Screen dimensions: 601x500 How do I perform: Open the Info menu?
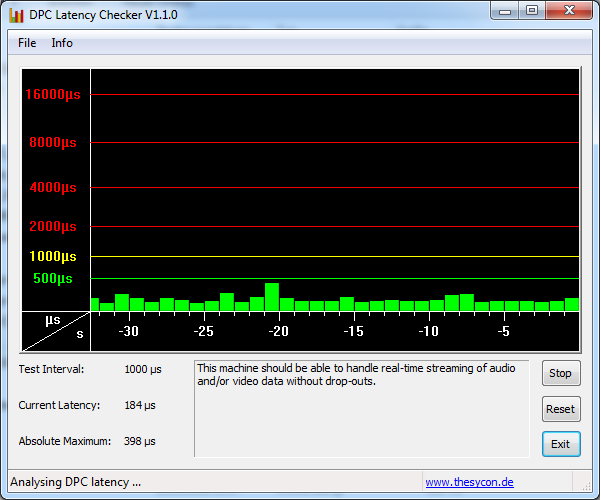pyautogui.click(x=62, y=43)
